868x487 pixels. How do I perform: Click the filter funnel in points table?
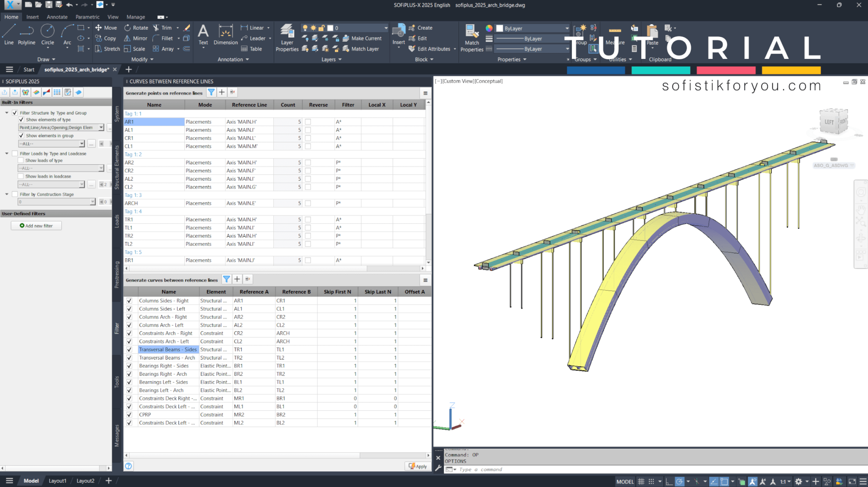211,92
